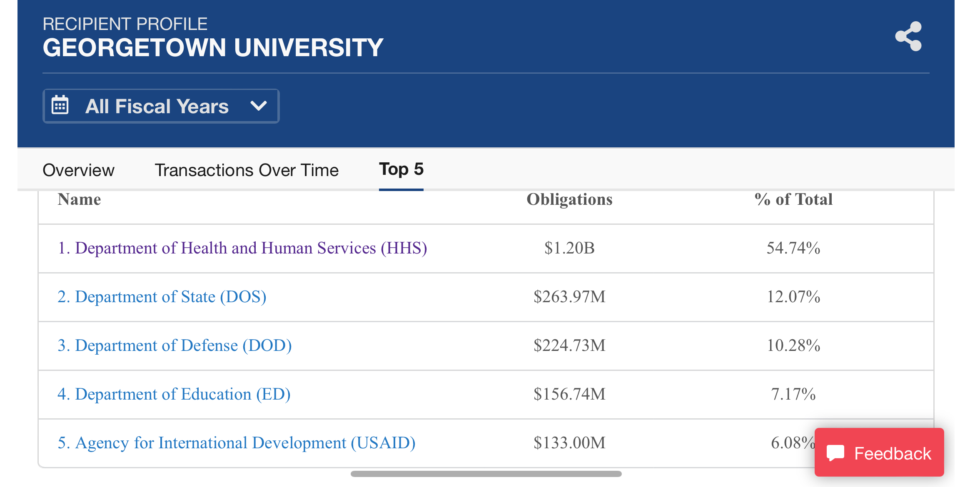Viewport: 980px width, 487px height.
Task: Click the Name column header
Action: click(x=79, y=199)
